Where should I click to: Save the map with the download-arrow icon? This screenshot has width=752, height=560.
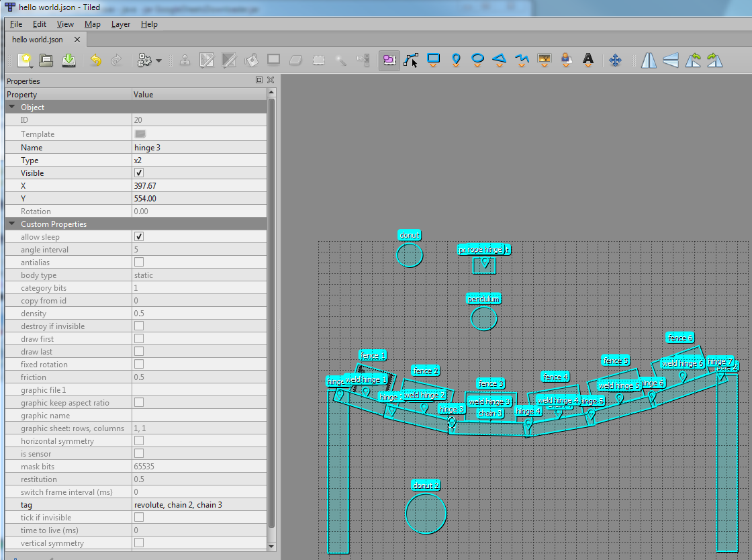[x=68, y=60]
